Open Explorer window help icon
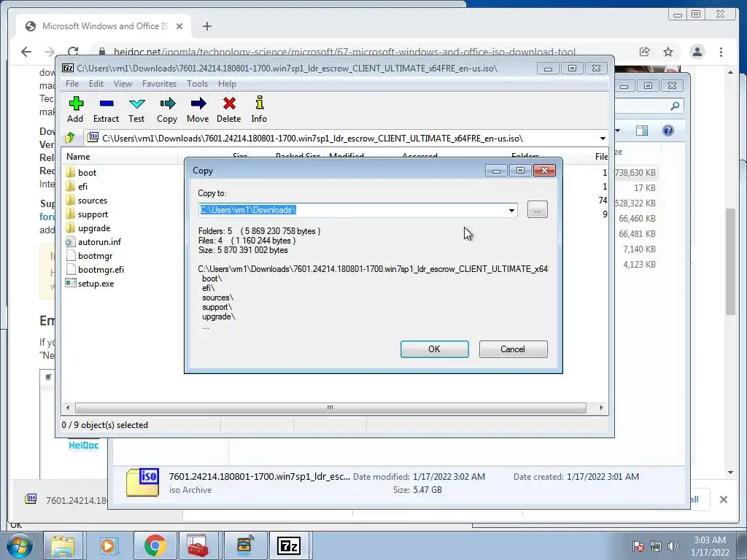 [668, 131]
